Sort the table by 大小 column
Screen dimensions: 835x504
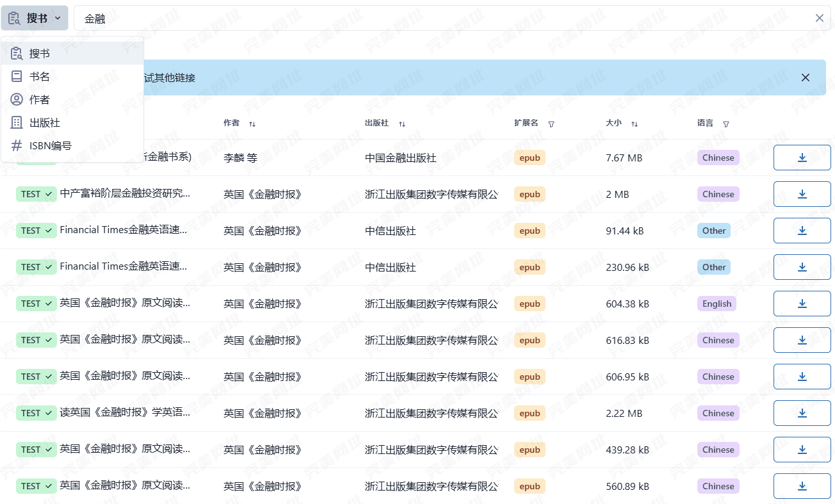635,124
